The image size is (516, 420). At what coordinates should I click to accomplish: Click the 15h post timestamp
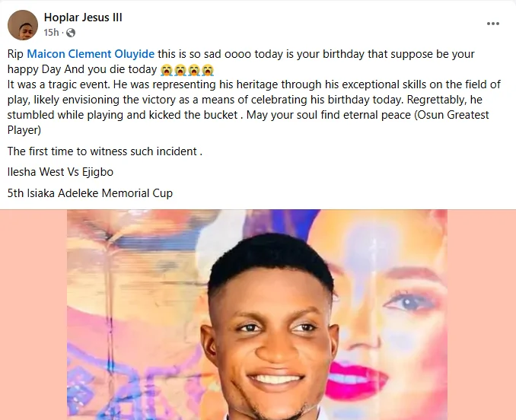point(51,33)
